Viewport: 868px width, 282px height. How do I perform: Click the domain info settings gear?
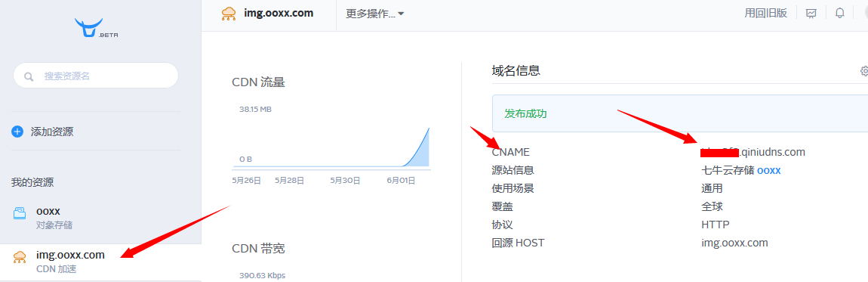tap(864, 71)
